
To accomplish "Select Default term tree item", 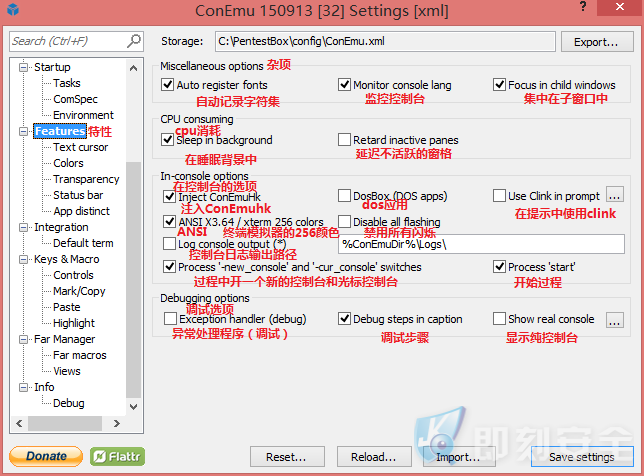I will click(x=83, y=243).
